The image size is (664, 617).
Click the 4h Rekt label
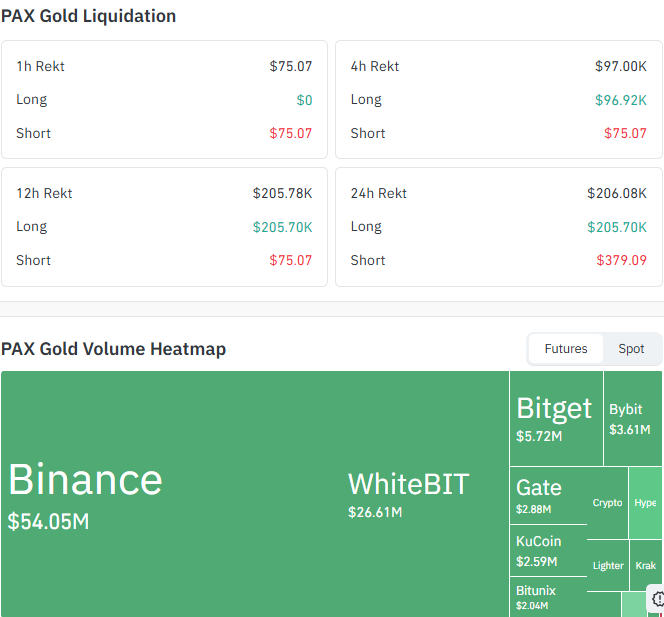[x=375, y=66]
